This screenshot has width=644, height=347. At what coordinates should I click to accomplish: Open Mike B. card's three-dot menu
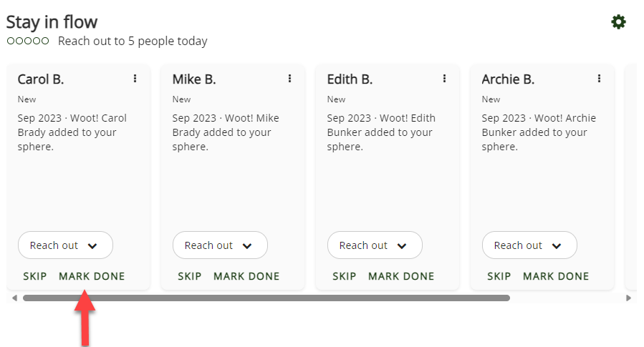coord(289,79)
